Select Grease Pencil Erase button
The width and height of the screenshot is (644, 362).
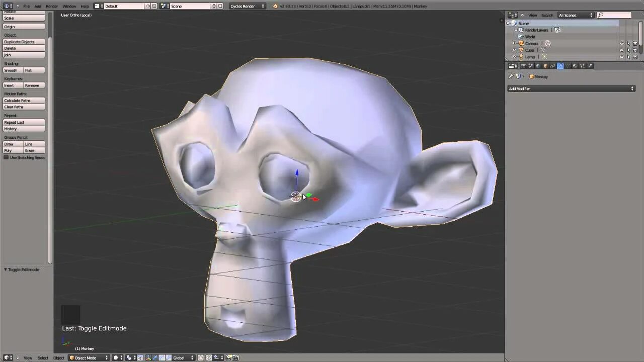[35, 151]
